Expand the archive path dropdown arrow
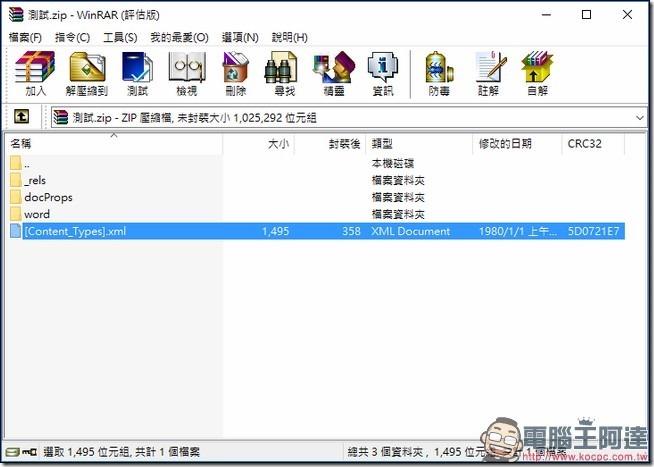This screenshot has height=467, width=654. 640,118
